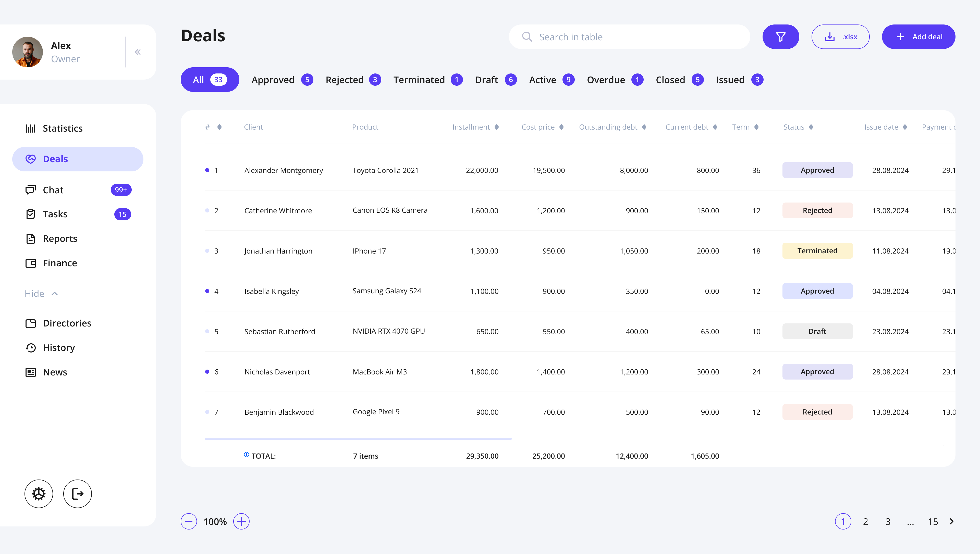Zoom out with the minus button
Image resolution: width=980 pixels, height=554 pixels.
pos(189,521)
